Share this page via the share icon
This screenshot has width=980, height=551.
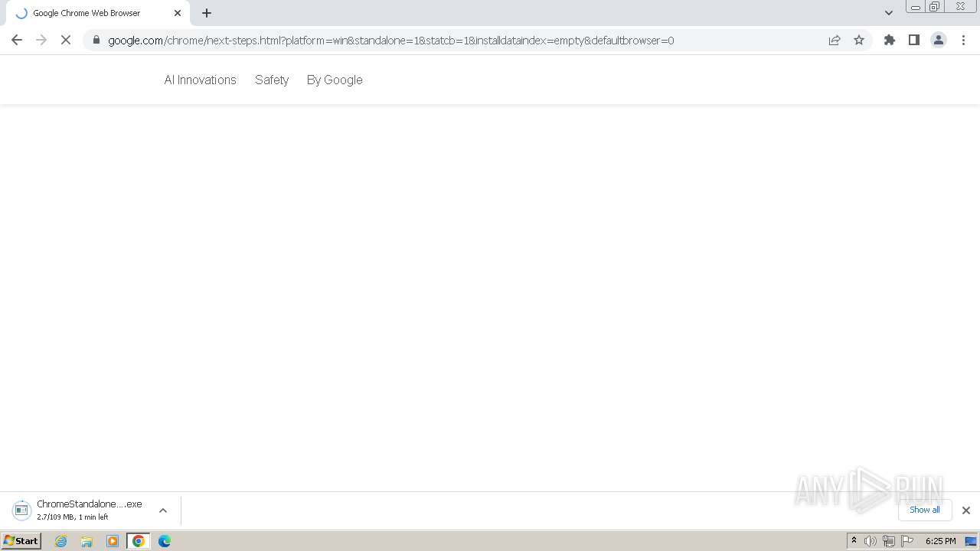coord(835,40)
